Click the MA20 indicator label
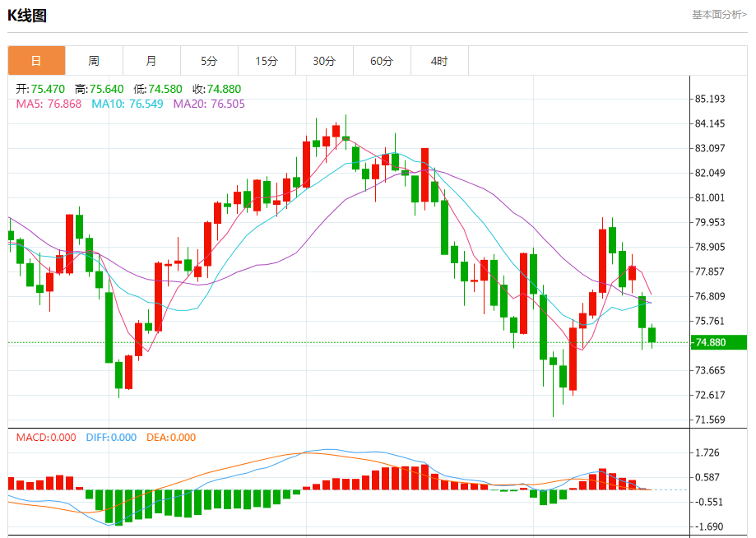The image size is (756, 538). pos(209,104)
